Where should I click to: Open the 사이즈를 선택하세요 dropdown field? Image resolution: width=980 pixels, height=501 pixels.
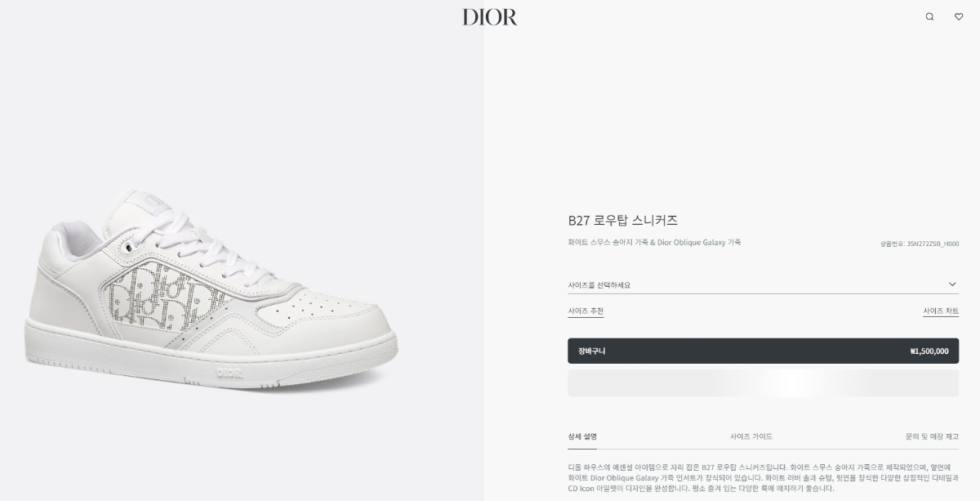coord(764,284)
